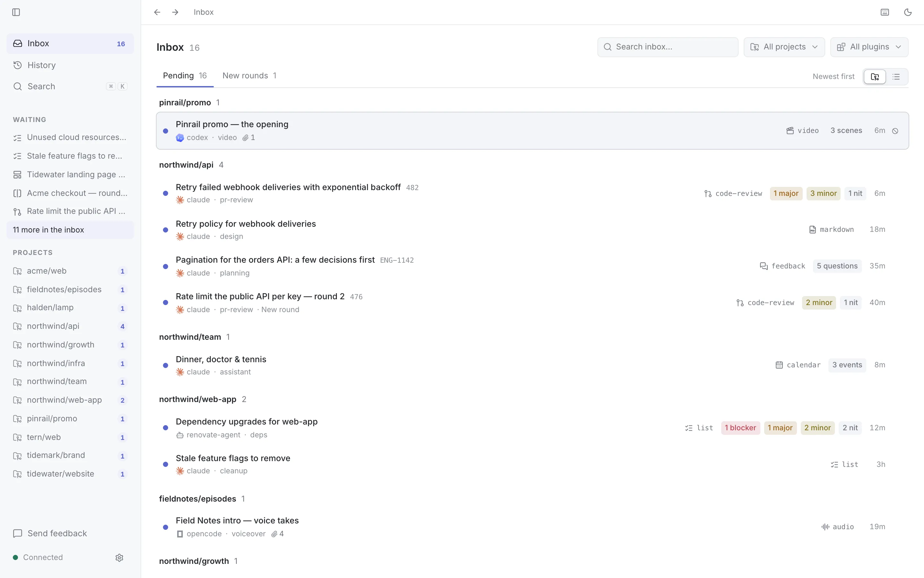Image resolution: width=924 pixels, height=578 pixels.
Task: Go forward with the right arrow
Action: click(175, 12)
